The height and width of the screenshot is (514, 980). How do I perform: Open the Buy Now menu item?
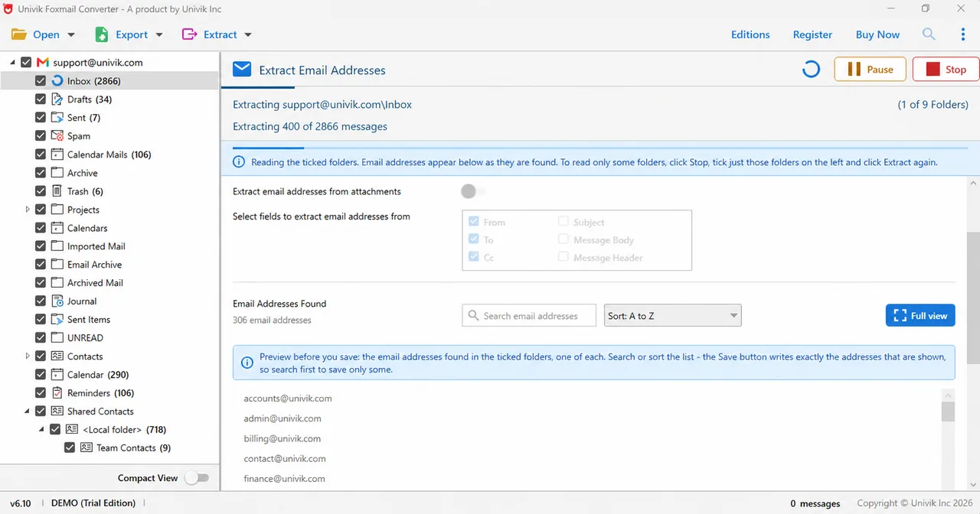click(x=877, y=34)
